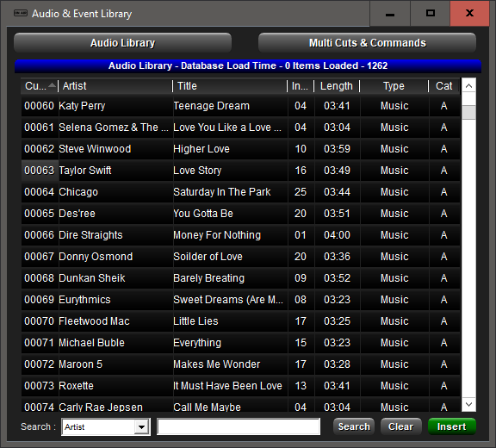496x448 pixels.
Task: Click the green Insert button
Action: pos(452,426)
